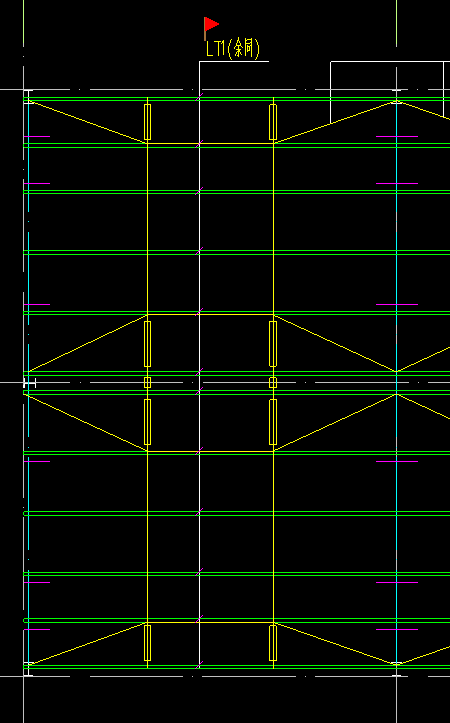Click right yellow slot just above center axis

[273, 344]
